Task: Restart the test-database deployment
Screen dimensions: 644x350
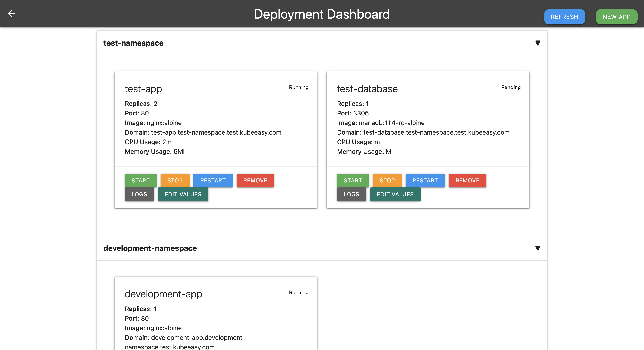Action: (425, 180)
